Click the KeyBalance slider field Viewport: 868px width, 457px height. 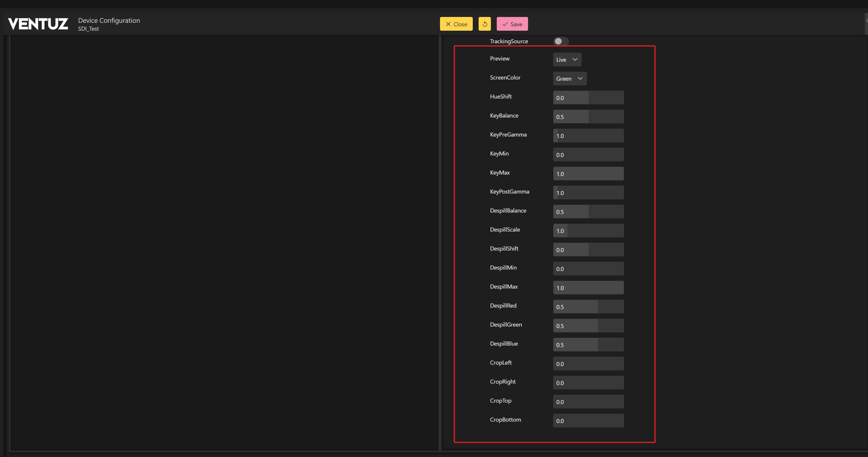(588, 117)
